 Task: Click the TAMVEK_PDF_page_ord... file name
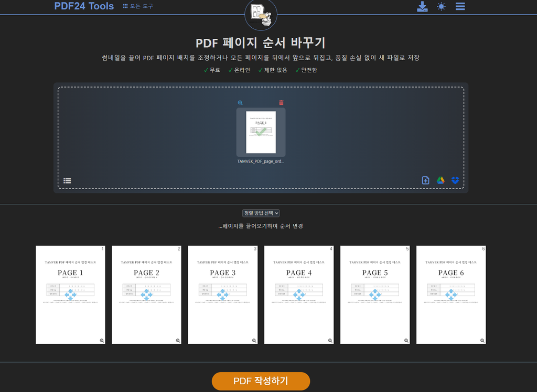click(261, 161)
